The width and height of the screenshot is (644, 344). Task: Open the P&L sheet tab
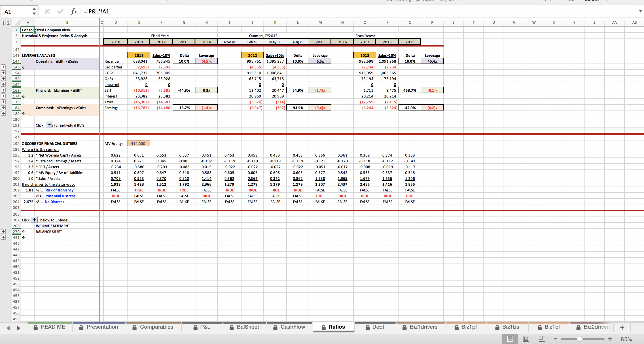pyautogui.click(x=202, y=327)
